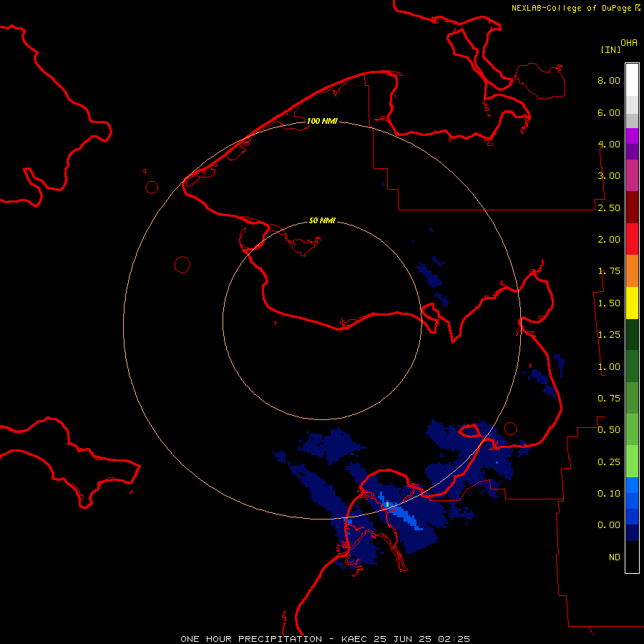
Task: Click the green peak-rainfall pixel on the map
Action: (x=387, y=504)
